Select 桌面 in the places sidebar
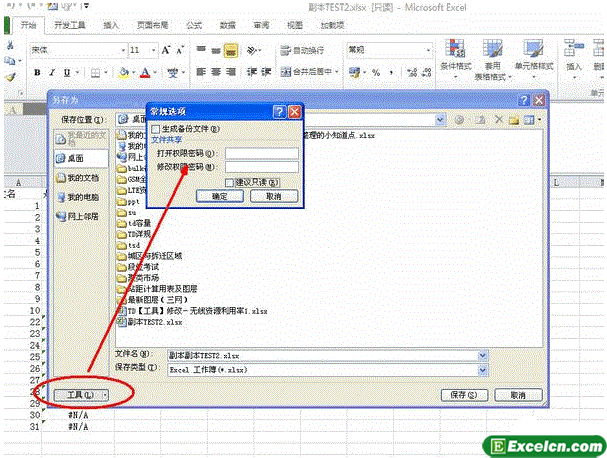 coord(78,158)
